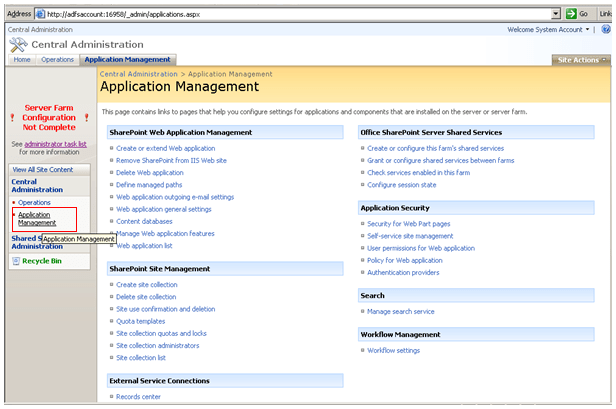Click the help icon beside Welcome System Account

point(604,30)
